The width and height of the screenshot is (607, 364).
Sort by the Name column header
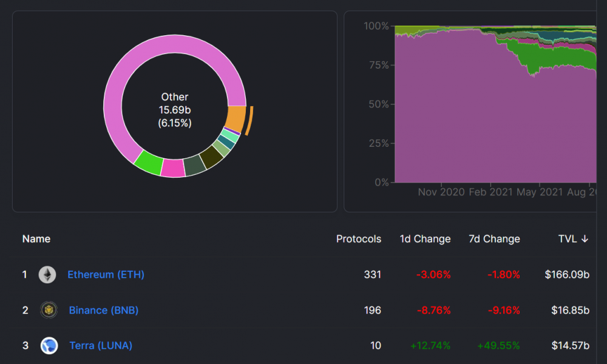[x=36, y=238]
